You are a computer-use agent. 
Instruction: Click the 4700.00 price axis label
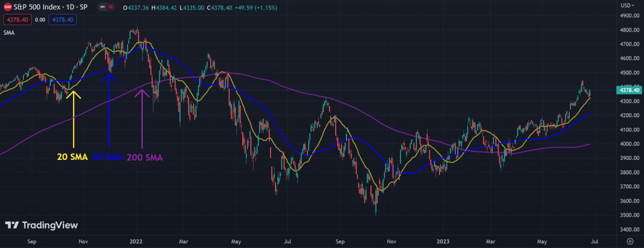tap(629, 44)
